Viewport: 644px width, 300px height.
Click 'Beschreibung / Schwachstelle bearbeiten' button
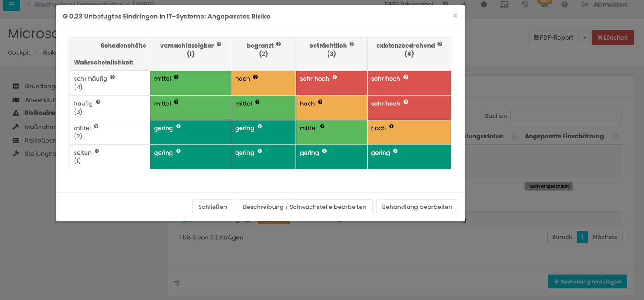click(x=305, y=207)
